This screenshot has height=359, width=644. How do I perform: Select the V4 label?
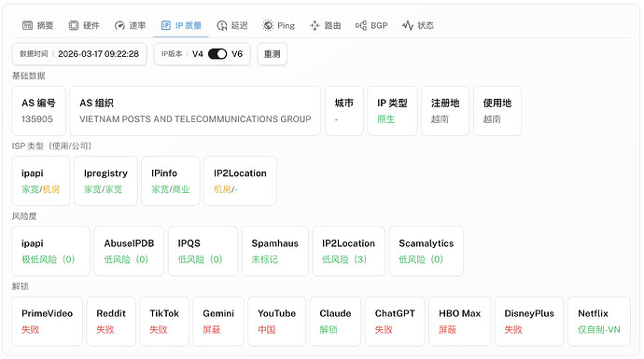(x=198, y=54)
